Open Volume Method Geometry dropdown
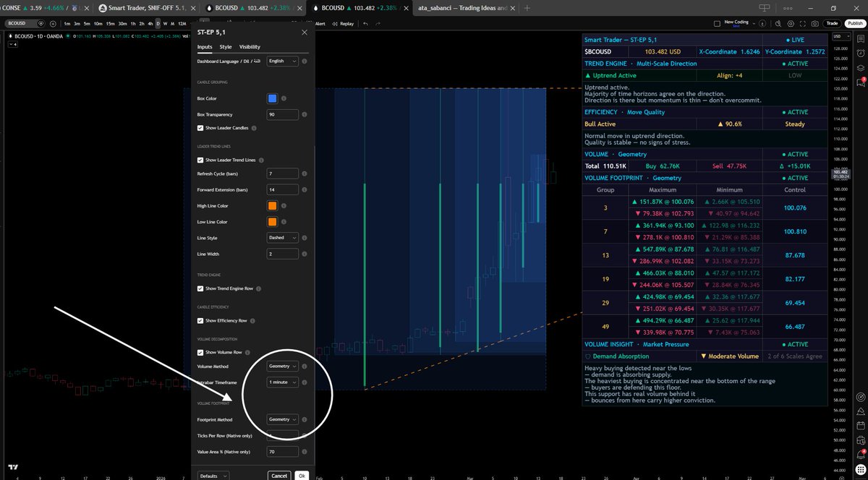868x480 pixels. tap(283, 366)
